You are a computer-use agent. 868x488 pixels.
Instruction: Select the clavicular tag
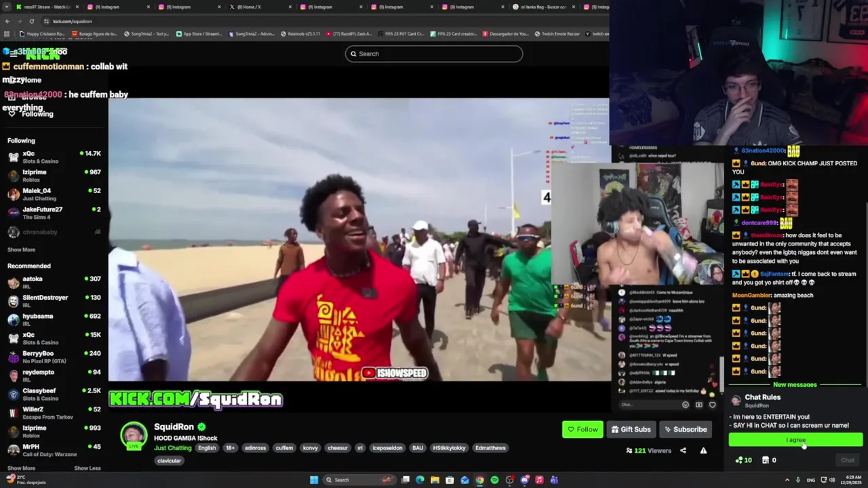169,461
